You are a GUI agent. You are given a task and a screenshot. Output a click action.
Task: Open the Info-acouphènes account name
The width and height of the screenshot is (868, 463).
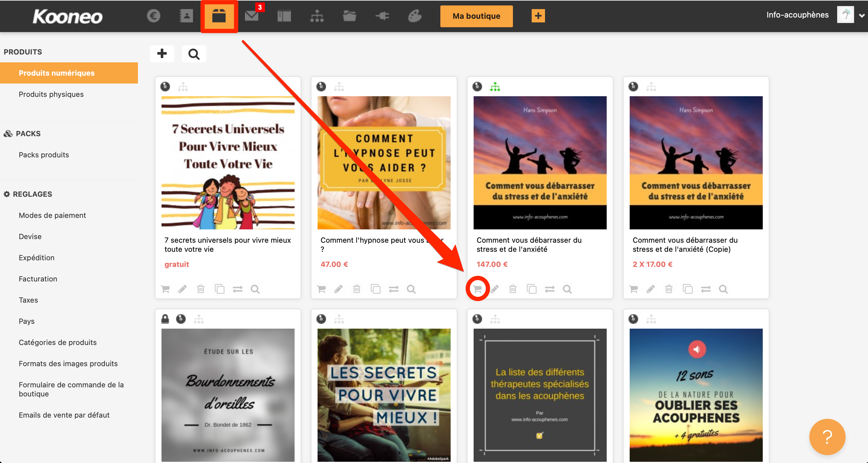click(x=797, y=15)
